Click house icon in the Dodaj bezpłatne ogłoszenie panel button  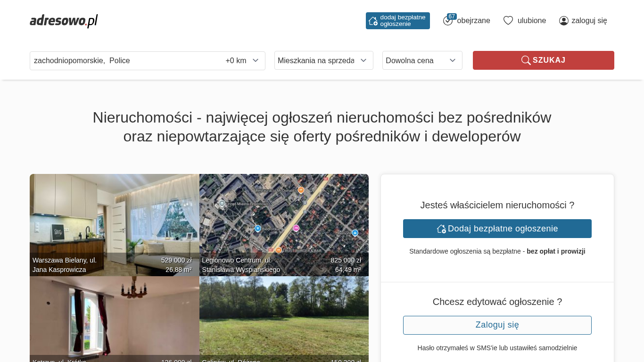441,229
